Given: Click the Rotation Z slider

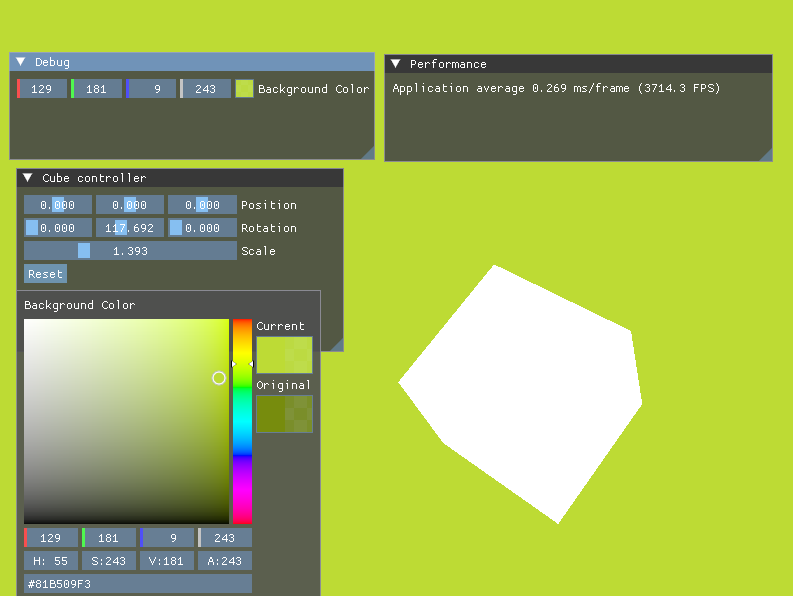Looking at the screenshot, I should click(202, 228).
